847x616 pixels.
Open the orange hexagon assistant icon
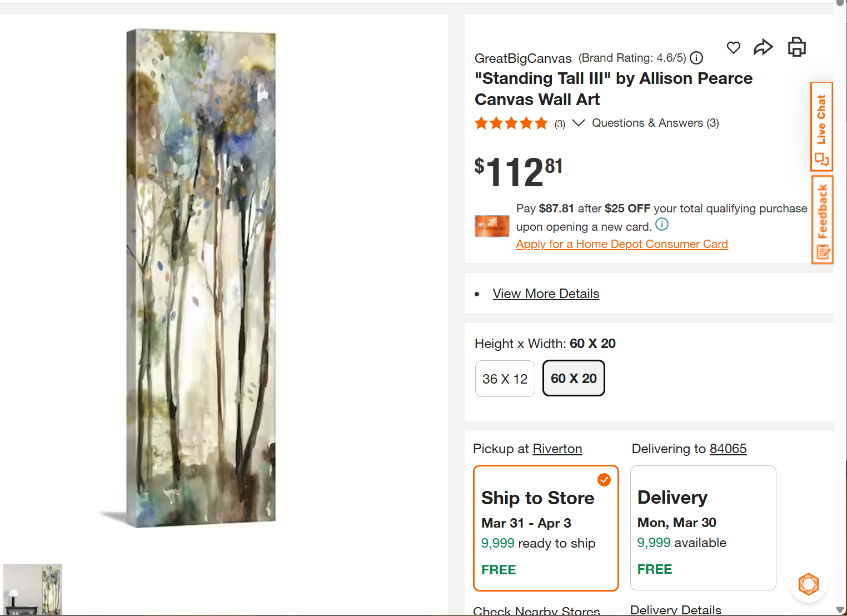click(809, 584)
